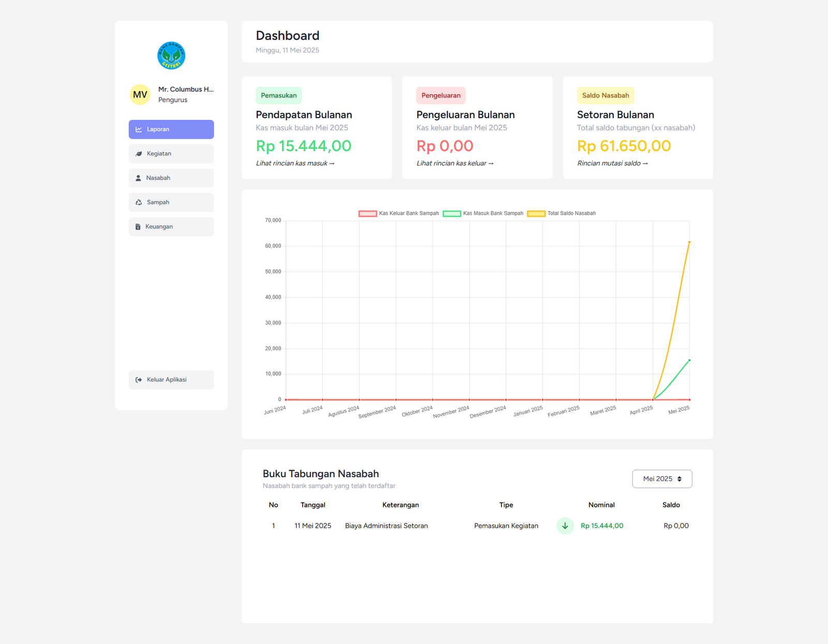
Task: Toggle Kas Keluar Bank Sampah legend
Action: point(398,213)
